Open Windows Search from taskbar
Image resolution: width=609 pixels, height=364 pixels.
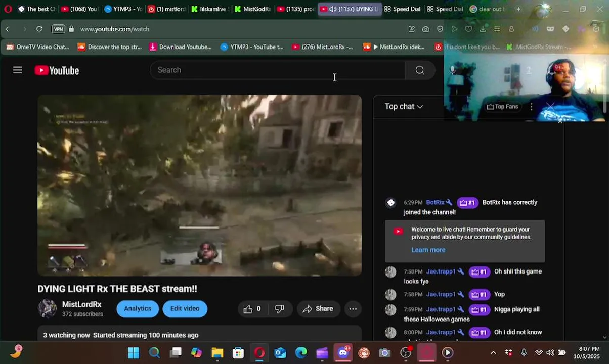point(154,353)
